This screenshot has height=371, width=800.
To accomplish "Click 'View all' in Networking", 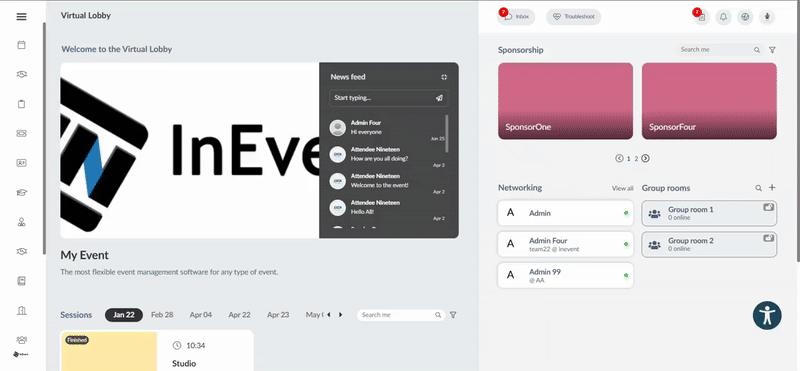I will [x=622, y=188].
